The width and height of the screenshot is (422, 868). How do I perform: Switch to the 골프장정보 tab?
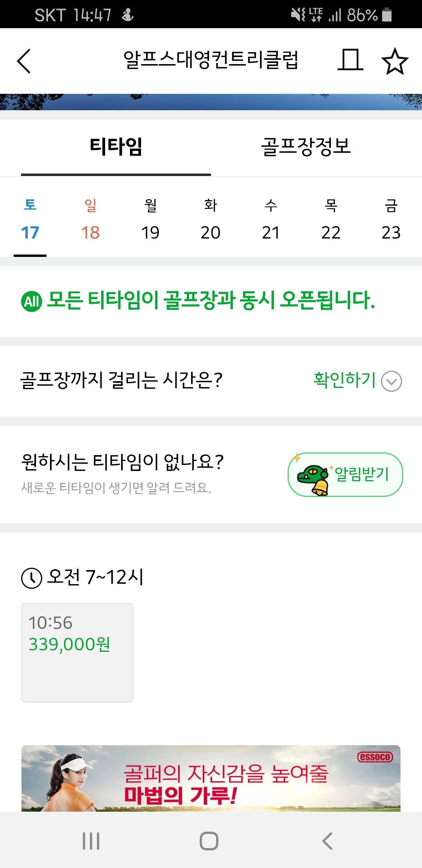tap(306, 147)
